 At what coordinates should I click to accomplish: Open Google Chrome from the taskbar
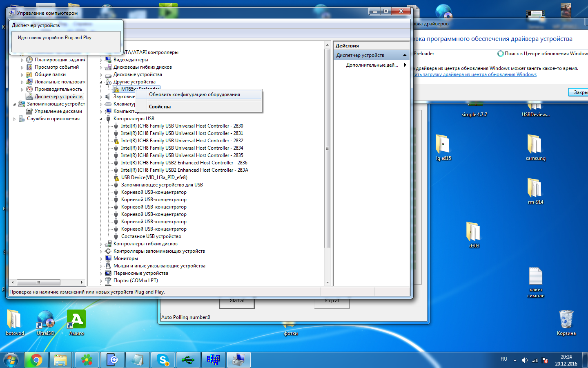36,360
